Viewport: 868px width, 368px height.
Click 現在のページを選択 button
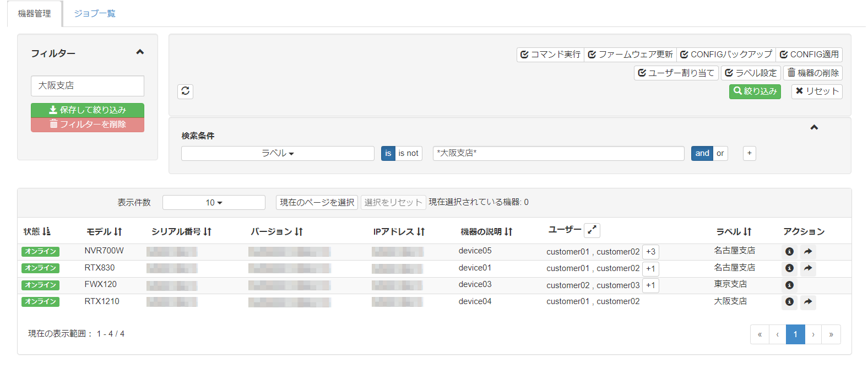[317, 203]
